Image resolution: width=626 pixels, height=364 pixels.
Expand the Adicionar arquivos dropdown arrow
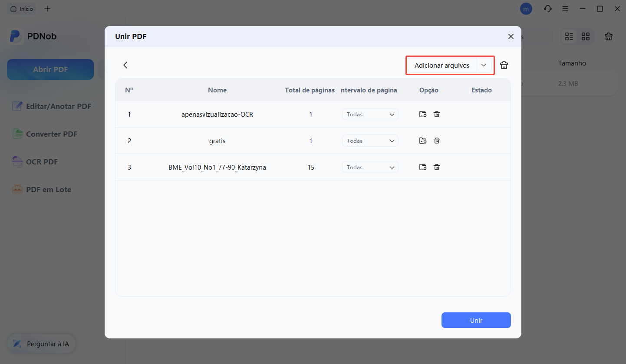(484, 66)
